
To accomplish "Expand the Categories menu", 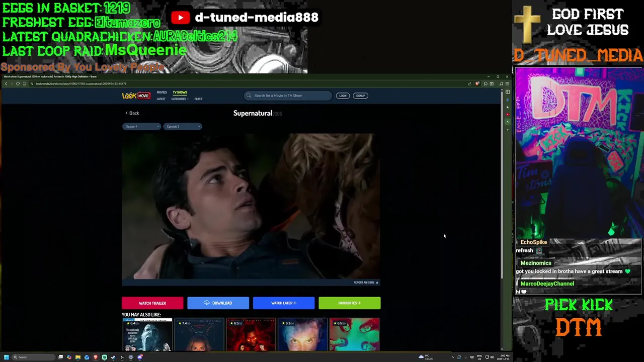I will pyautogui.click(x=180, y=99).
